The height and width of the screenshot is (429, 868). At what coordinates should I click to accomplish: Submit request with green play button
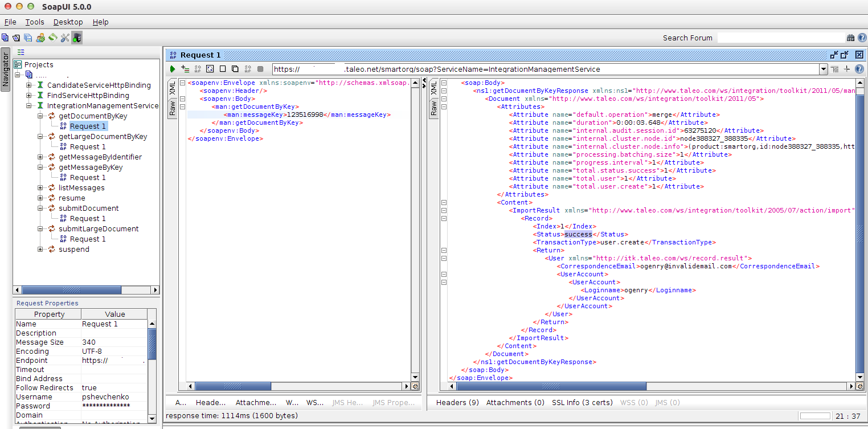[173, 69]
